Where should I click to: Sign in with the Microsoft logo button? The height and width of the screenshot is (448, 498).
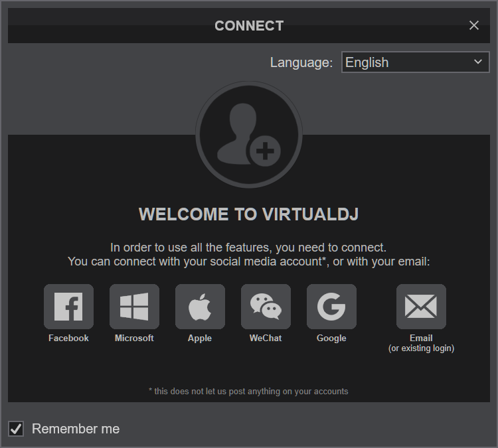pos(134,307)
